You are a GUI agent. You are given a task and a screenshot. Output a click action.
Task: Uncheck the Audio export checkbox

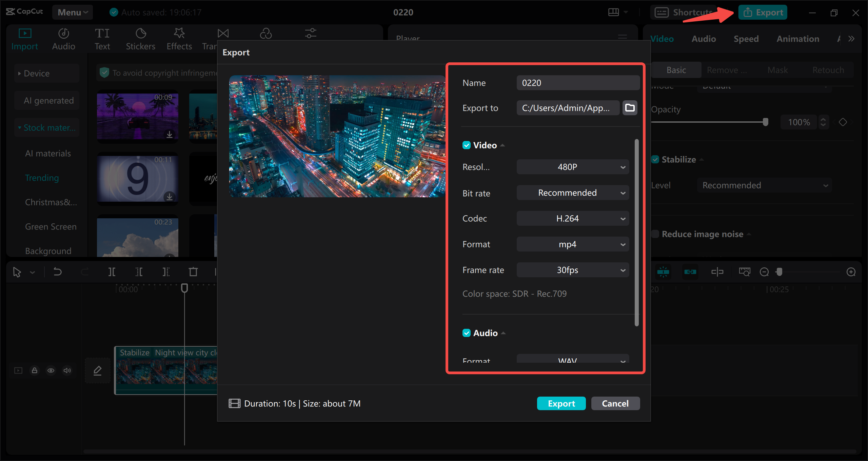pyautogui.click(x=467, y=333)
